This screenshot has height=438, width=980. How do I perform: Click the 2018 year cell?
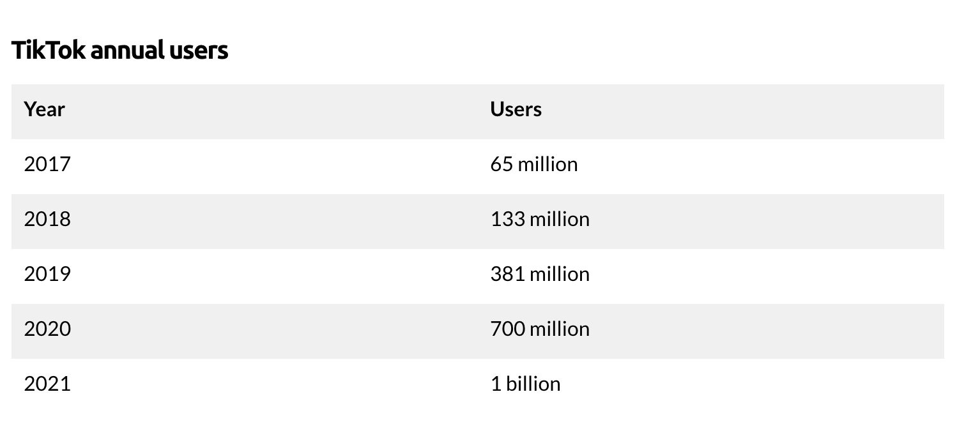tap(47, 219)
